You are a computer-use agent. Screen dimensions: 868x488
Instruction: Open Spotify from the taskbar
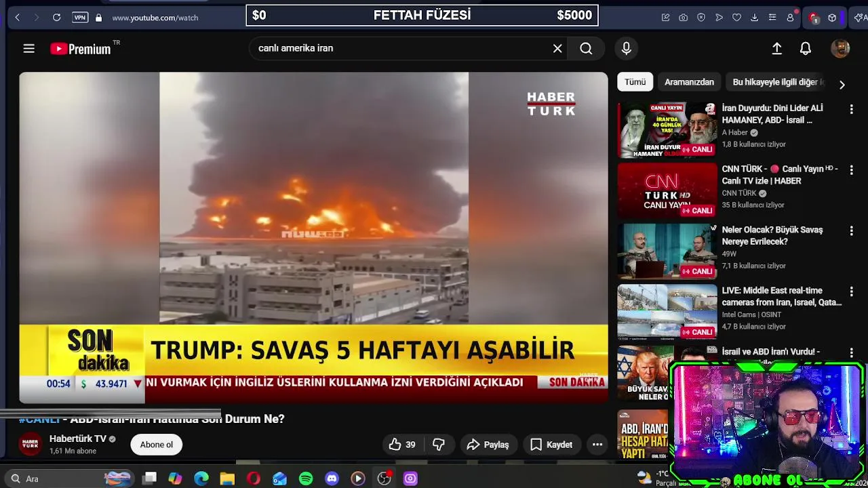point(306,479)
